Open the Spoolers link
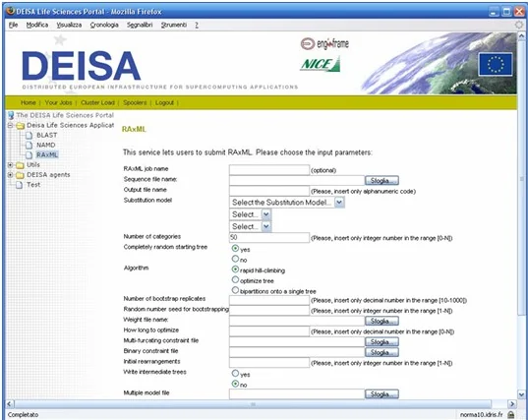528x420 pixels. 135,102
